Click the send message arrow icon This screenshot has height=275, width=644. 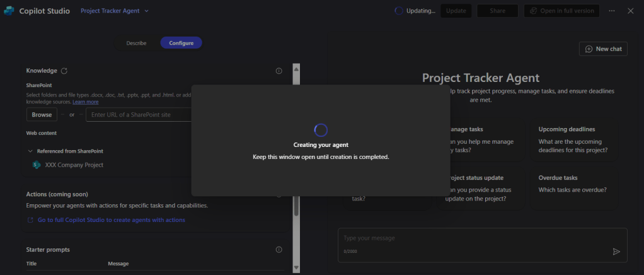[x=616, y=251]
